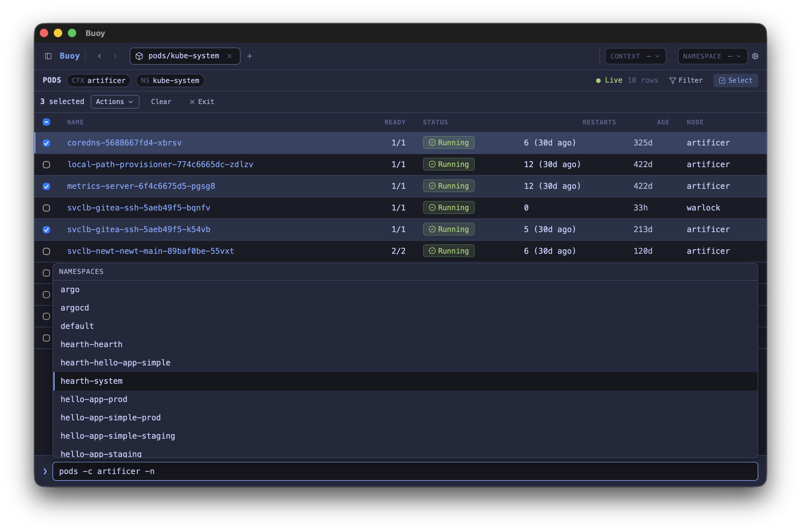Open pod metrics-server-6f4c6675d5-pgsg8
This screenshot has height=532, width=801.
tap(141, 186)
